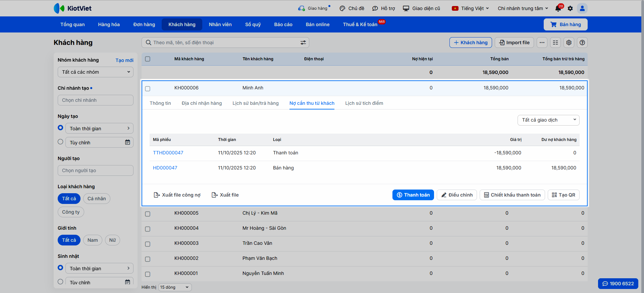Select the Tùy chỉnh radio under Ngày tạo
This screenshot has height=293, width=644.
60,142
